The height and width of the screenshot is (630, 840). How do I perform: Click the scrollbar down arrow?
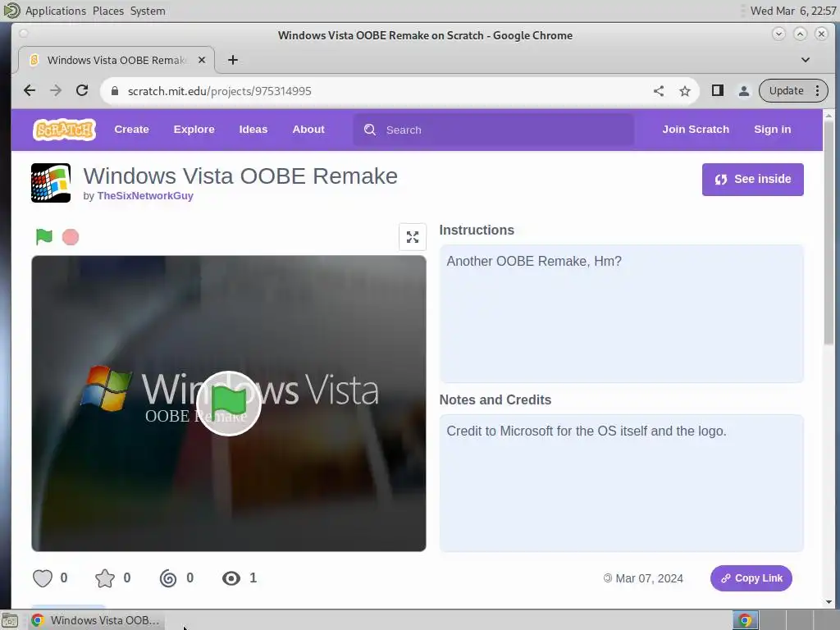[x=829, y=601]
